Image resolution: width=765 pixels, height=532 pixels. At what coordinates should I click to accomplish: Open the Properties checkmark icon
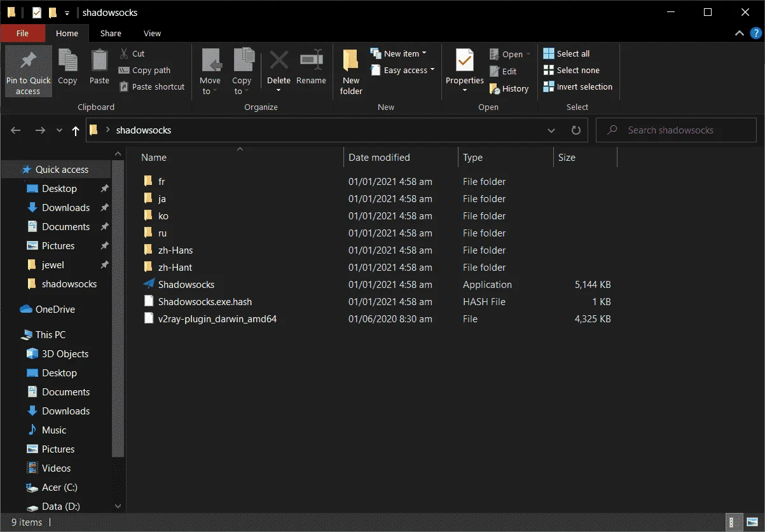[465, 61]
